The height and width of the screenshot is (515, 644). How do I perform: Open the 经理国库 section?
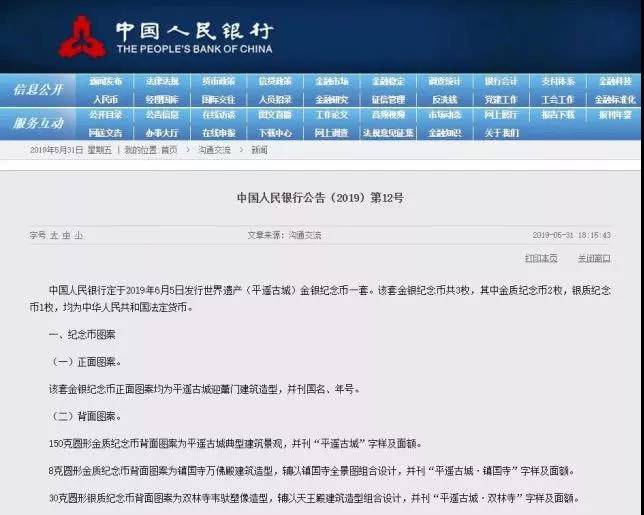pos(162,99)
